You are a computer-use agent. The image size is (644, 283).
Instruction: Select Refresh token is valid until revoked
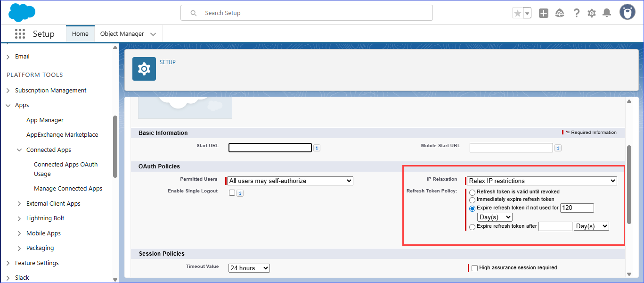[472, 192]
